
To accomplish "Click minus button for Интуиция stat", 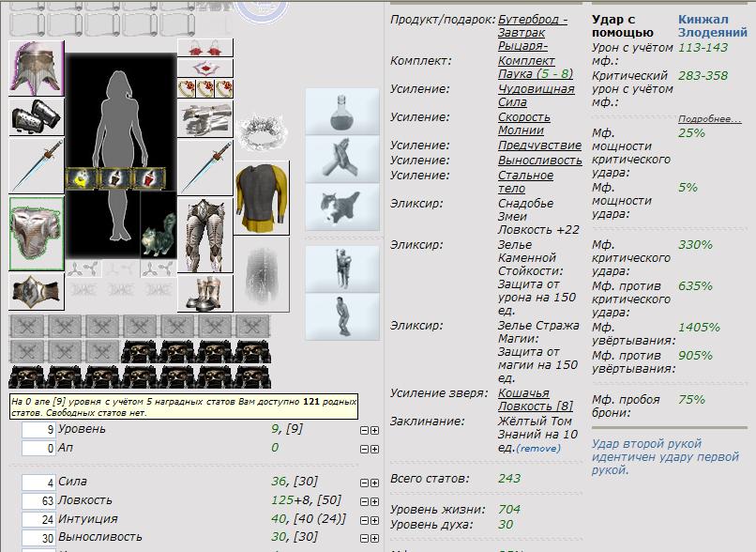I will [365, 519].
